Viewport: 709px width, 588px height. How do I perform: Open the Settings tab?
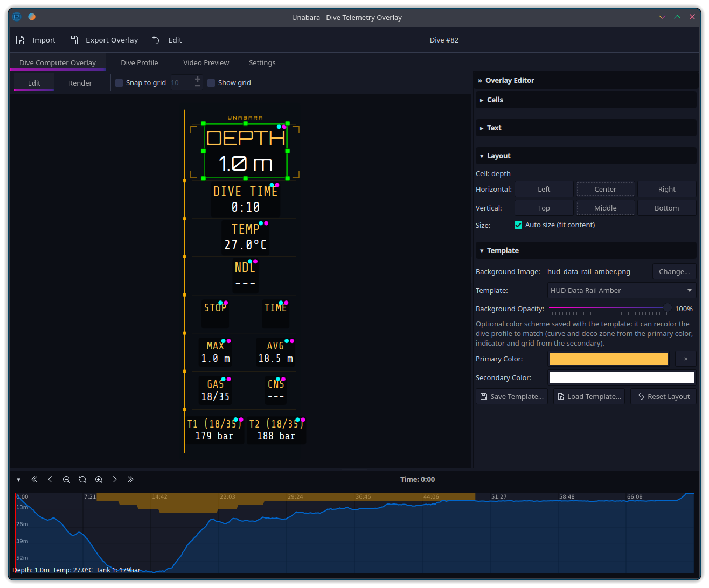pos(262,62)
